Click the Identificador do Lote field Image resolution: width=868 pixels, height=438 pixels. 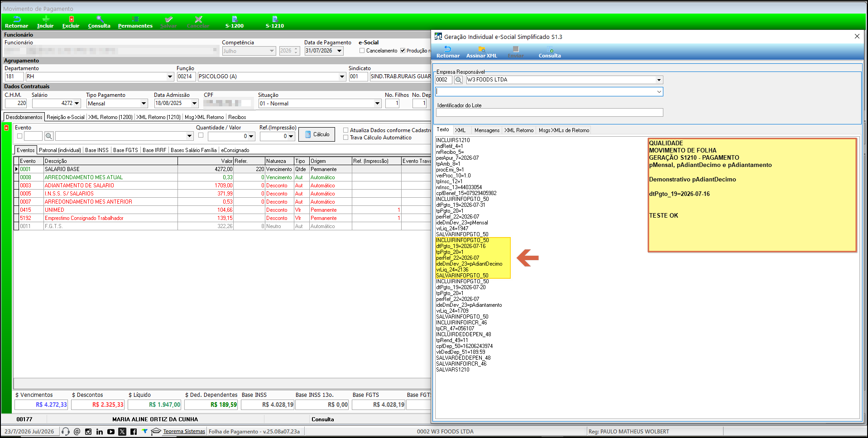click(549, 113)
